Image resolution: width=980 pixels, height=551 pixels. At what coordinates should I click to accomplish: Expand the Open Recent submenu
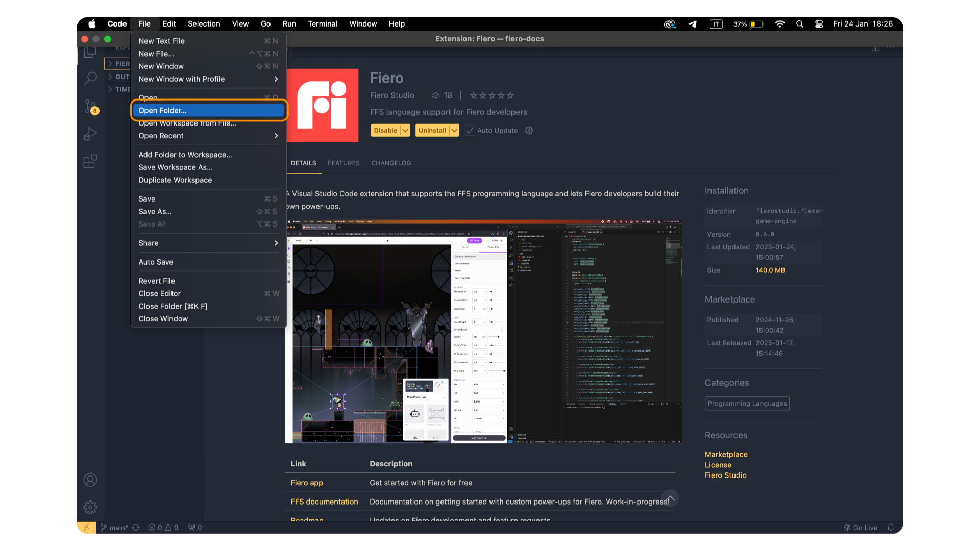point(208,136)
